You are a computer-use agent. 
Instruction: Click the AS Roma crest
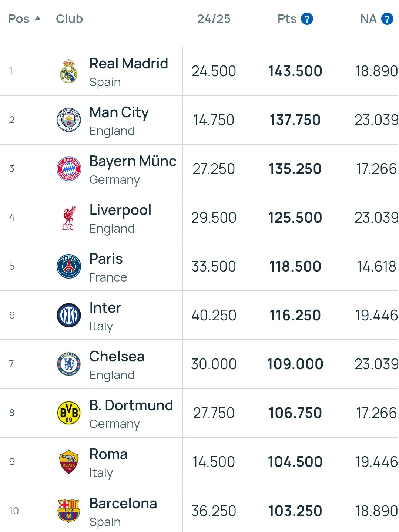click(x=69, y=462)
